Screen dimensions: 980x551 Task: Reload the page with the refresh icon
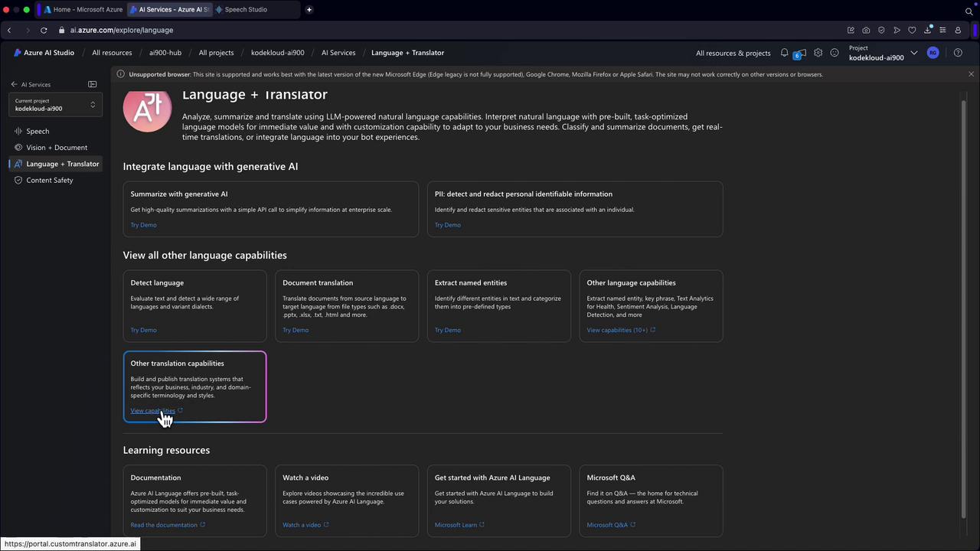[x=44, y=30]
